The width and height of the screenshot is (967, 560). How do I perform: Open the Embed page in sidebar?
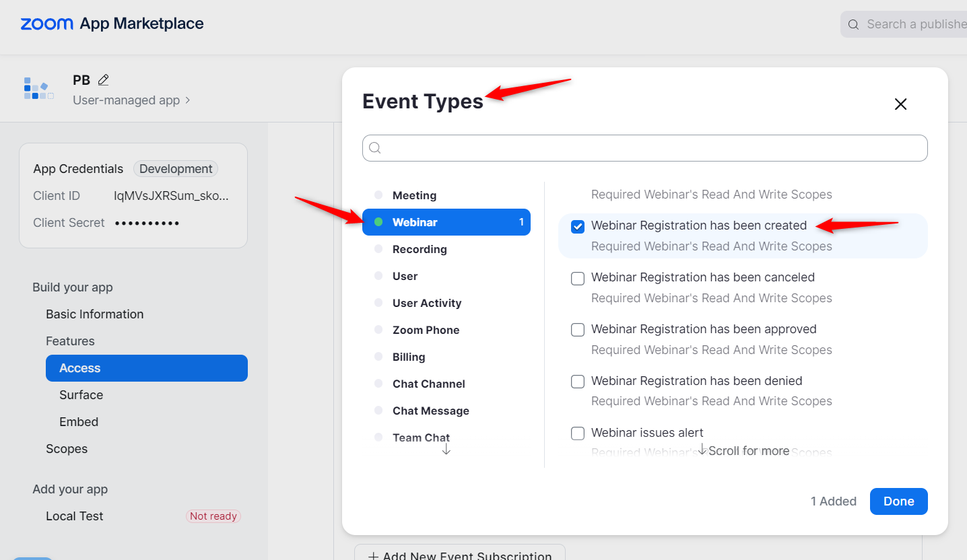[79, 422]
